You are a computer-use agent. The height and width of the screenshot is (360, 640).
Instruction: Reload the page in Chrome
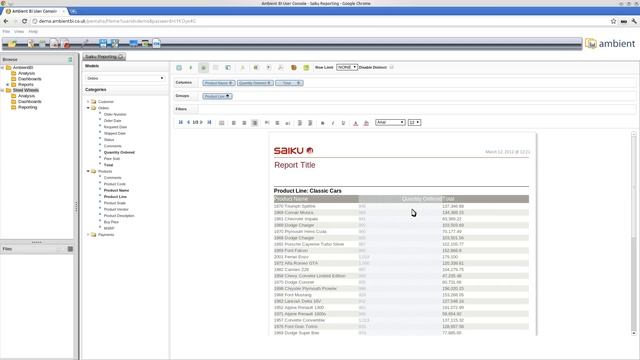(24, 21)
